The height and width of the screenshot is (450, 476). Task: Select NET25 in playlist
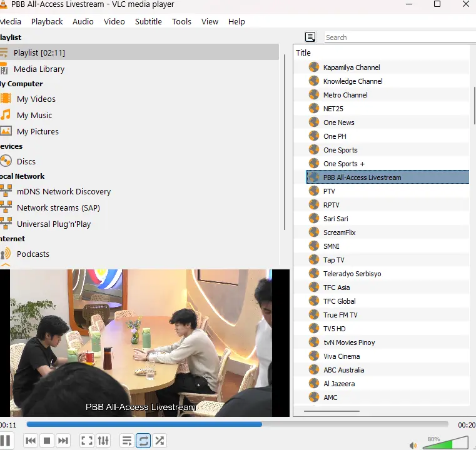coord(388,109)
